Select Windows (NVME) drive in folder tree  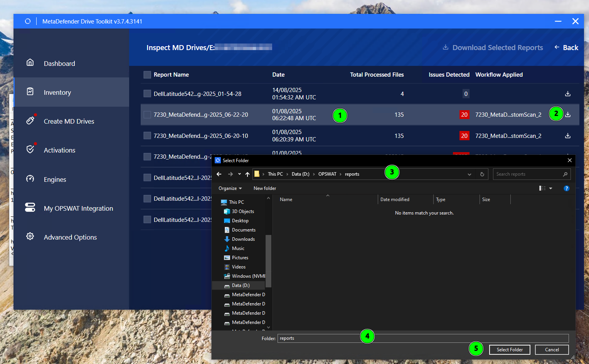245,276
